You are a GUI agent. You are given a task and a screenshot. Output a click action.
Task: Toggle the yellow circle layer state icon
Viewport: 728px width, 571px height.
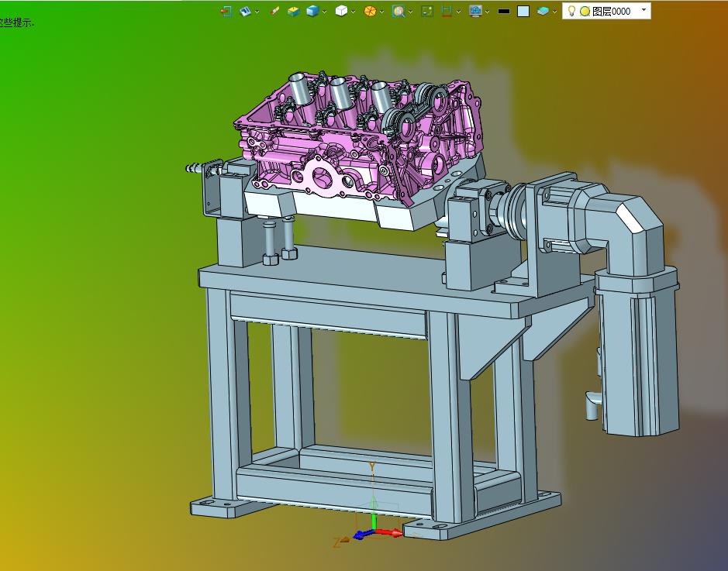coord(585,12)
